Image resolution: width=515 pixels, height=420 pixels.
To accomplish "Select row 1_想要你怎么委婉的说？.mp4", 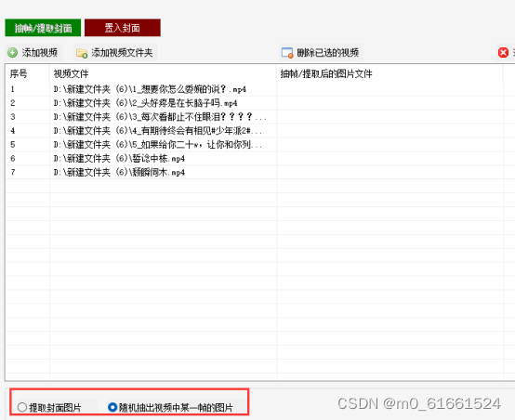I will 254,89.
